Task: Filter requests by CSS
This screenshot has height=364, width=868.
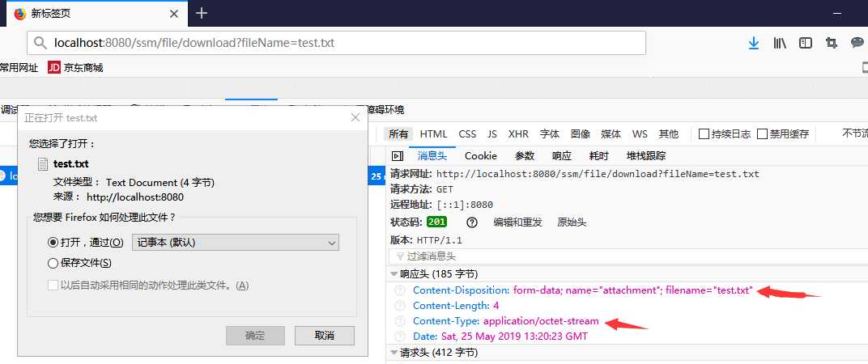Action: pyautogui.click(x=467, y=134)
